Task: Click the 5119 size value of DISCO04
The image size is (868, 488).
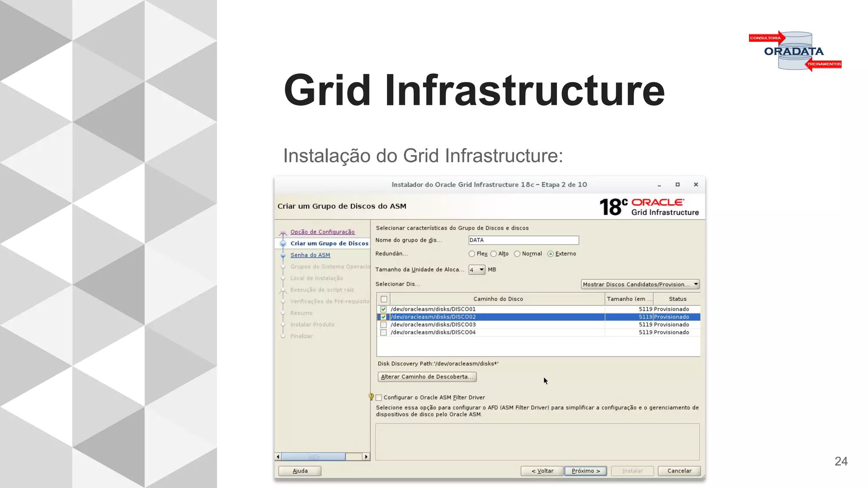Action: [x=645, y=333]
